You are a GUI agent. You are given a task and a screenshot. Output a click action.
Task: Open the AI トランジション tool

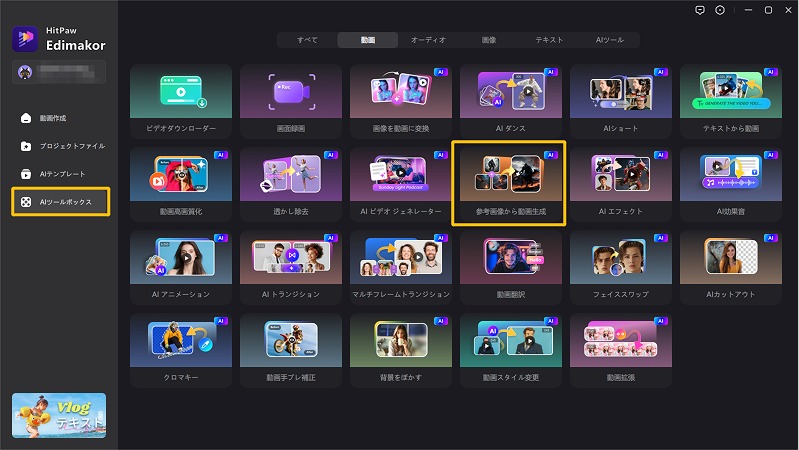291,267
